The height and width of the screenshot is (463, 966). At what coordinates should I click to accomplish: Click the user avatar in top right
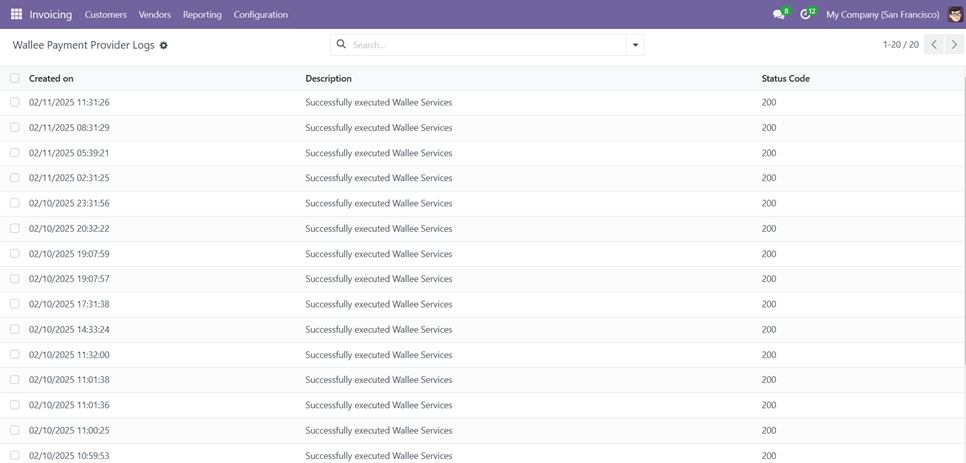point(955,14)
